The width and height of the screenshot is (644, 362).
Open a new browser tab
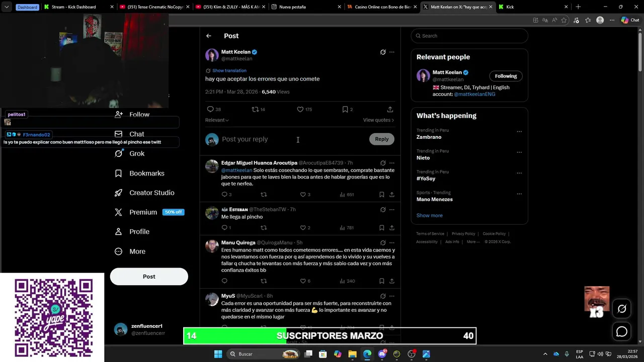point(578,7)
